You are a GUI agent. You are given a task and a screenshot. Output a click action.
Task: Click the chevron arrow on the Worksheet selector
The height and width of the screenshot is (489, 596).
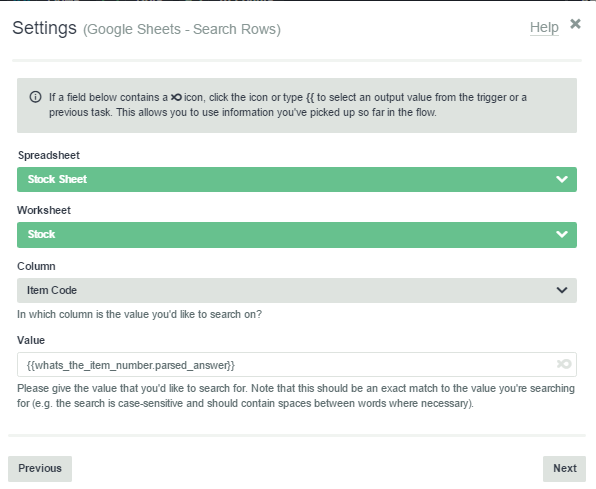[561, 234]
